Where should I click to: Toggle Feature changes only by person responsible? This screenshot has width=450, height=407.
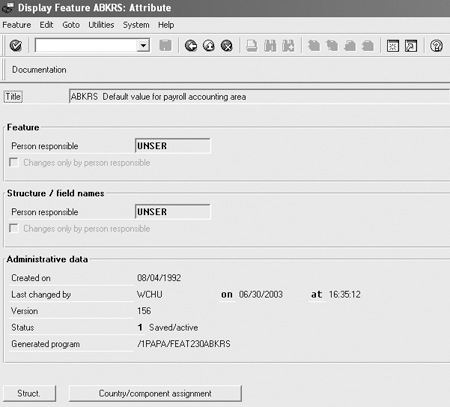click(14, 162)
